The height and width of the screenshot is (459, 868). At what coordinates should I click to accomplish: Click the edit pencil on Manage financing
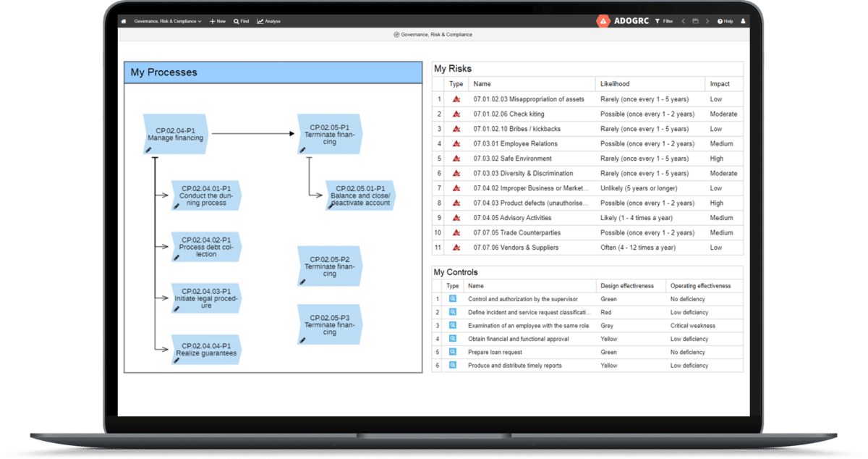tap(148, 150)
